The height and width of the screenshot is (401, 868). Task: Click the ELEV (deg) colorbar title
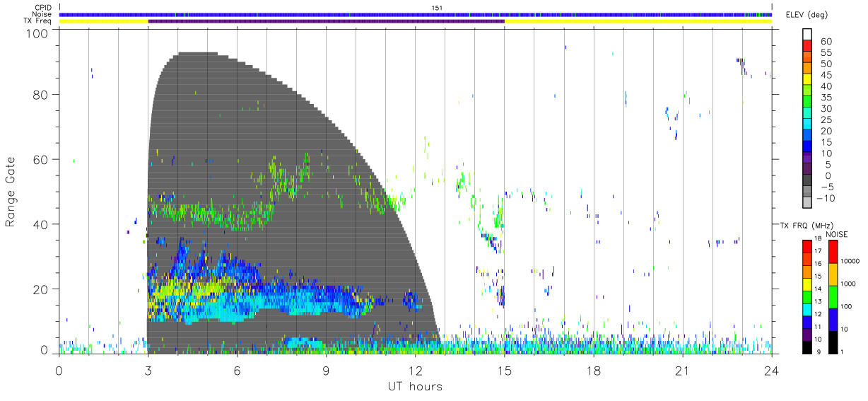point(806,14)
